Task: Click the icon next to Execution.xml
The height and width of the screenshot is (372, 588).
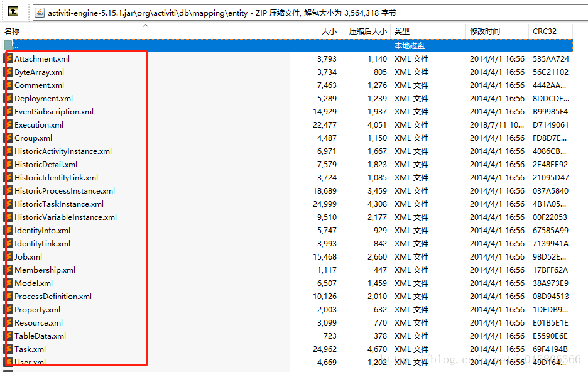Action: pos(8,125)
